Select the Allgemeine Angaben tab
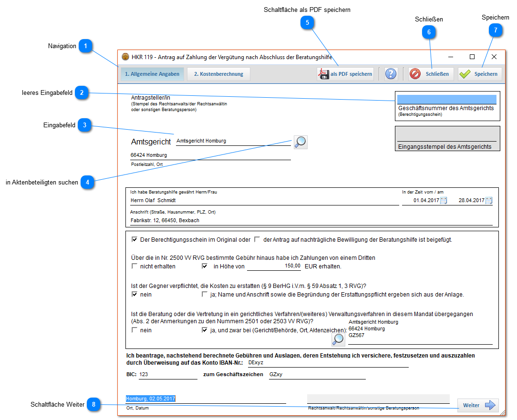The height and width of the screenshot is (420, 517). pyautogui.click(x=152, y=74)
